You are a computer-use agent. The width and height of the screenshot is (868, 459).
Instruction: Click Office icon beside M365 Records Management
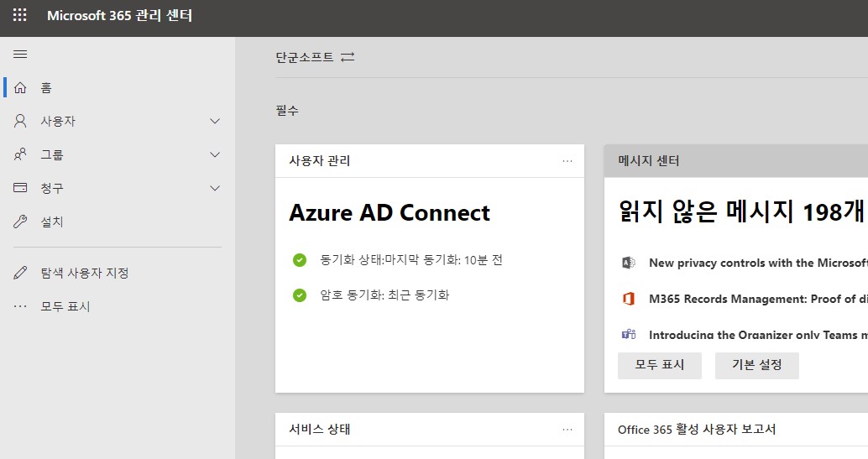(x=628, y=299)
